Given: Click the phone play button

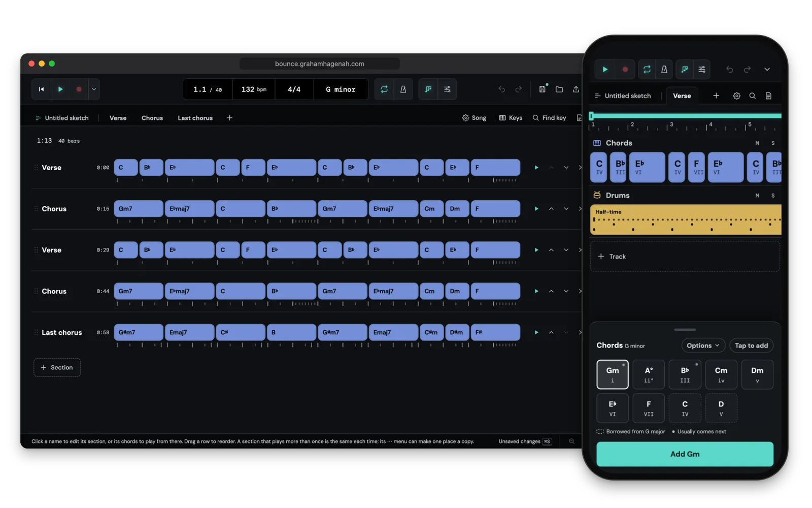Looking at the screenshot, I should point(605,70).
